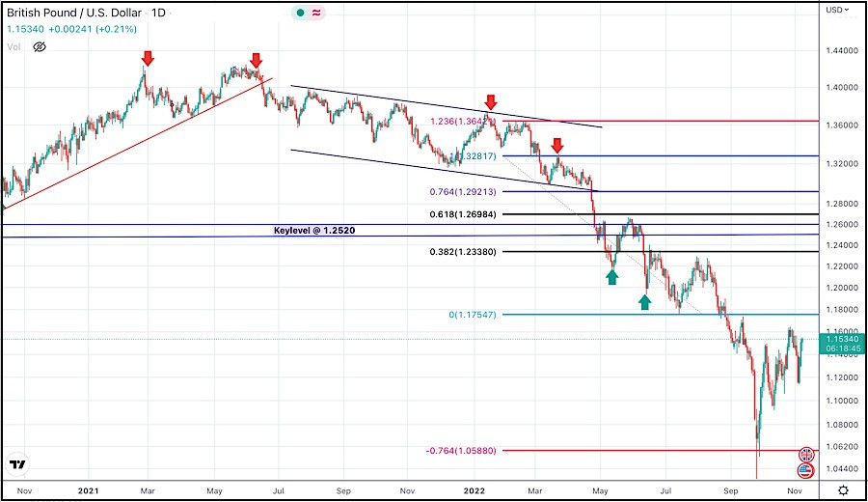Select Fibonacci label 0.382(1.23380)
868x502 pixels.
463,252
